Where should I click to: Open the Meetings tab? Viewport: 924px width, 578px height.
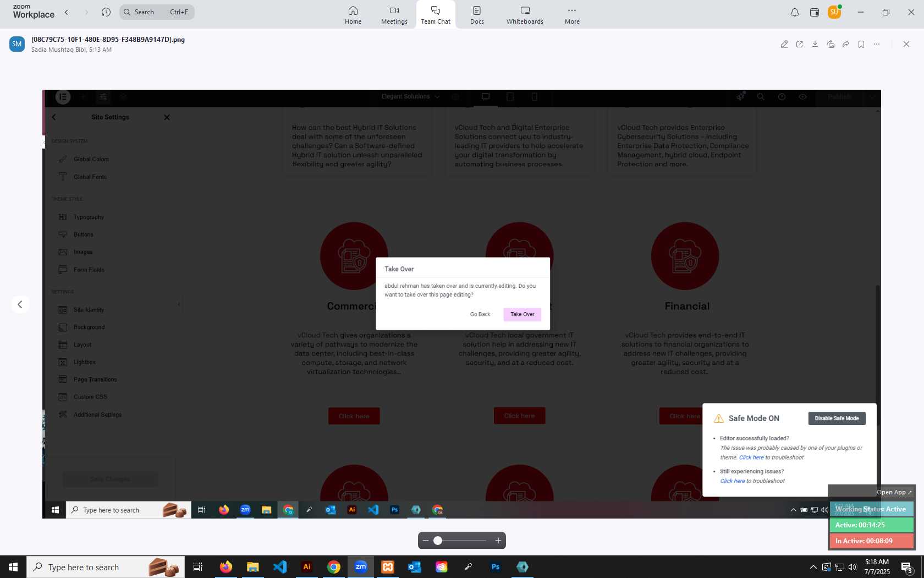tap(394, 15)
